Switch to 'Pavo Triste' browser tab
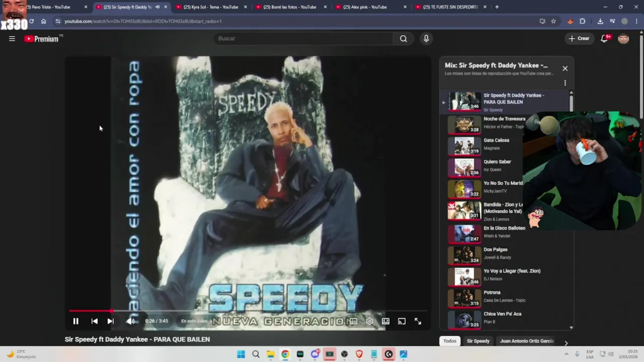The width and height of the screenshot is (644, 362). point(50,7)
